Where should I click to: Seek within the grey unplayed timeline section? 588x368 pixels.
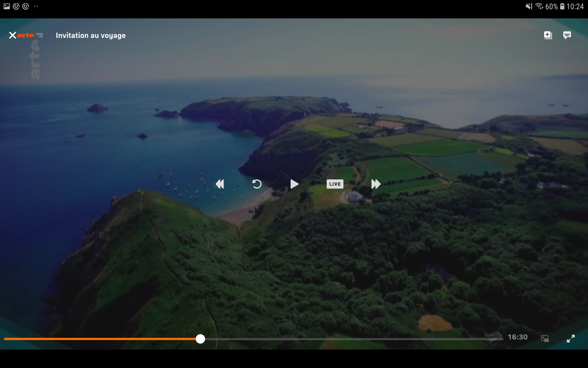[x=354, y=339]
